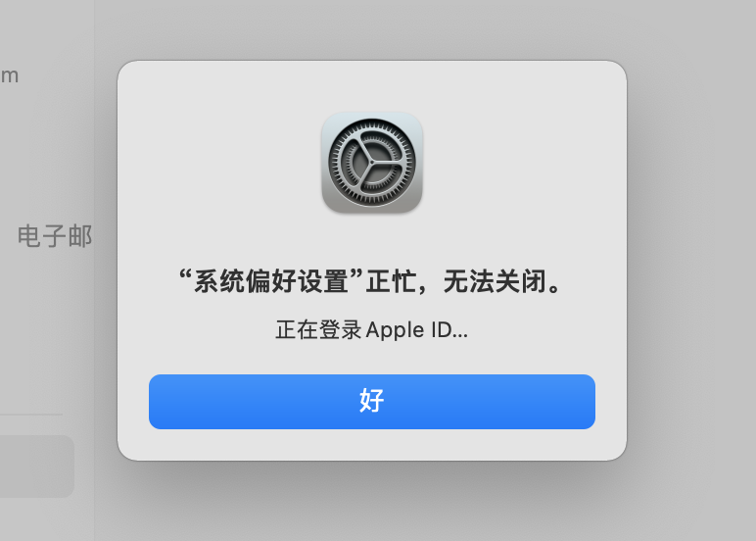Click the dimmed 电子邮 label
The height and width of the screenshot is (541, 756).
pyautogui.click(x=55, y=236)
